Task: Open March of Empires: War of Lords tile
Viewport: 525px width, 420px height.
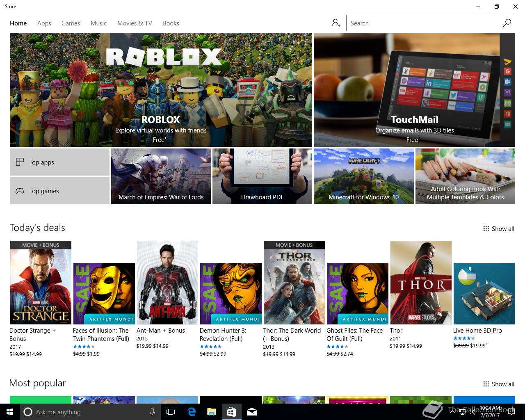Action: 161,176
